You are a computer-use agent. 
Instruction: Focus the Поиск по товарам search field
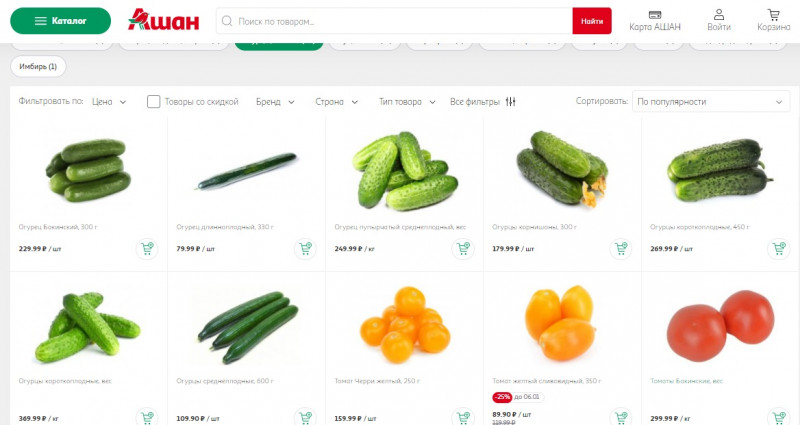394,21
